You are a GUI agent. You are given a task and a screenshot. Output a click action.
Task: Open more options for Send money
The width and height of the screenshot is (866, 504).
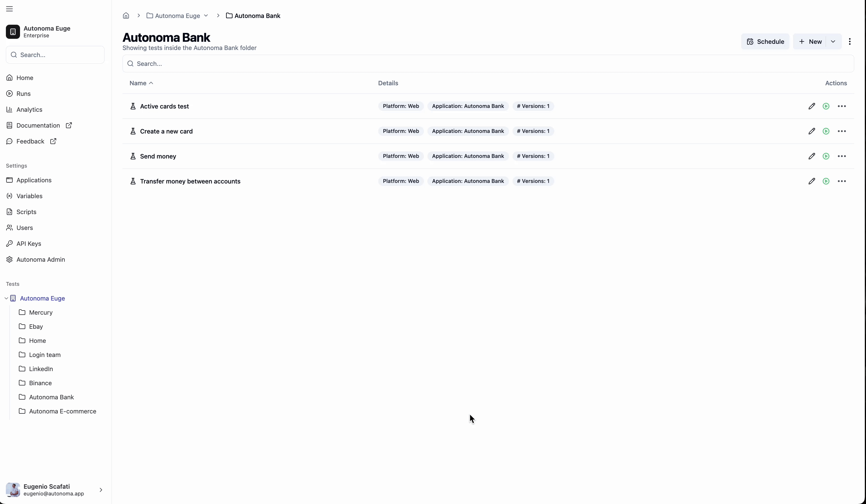point(842,156)
